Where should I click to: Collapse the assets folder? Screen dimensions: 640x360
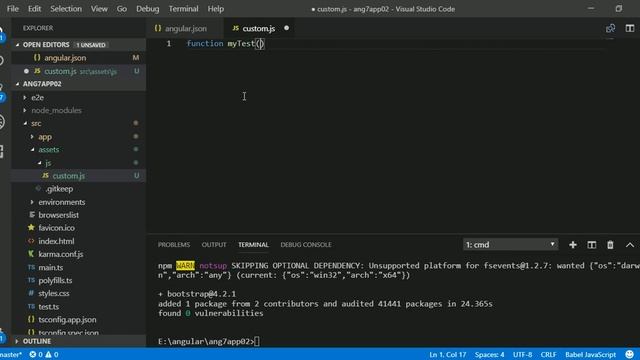(78, 150)
